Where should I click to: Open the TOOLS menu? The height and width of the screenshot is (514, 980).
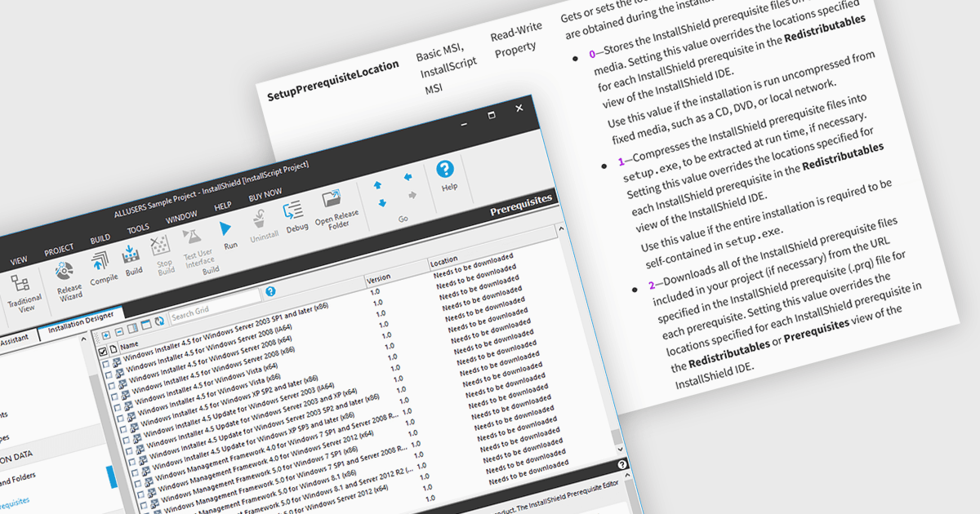(138, 228)
